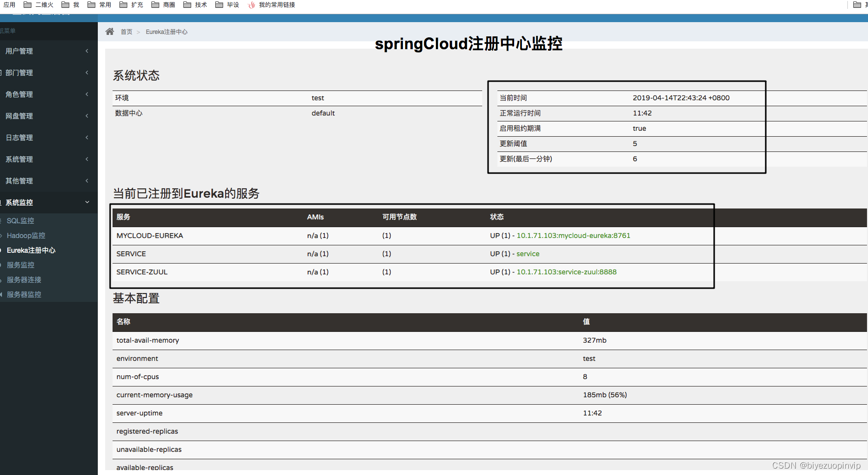Open the 扩充 bookmark folder
Image resolution: width=868 pixels, height=475 pixels.
(131, 5)
